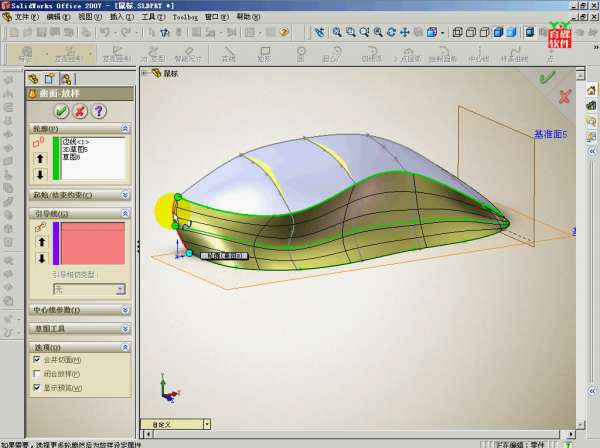Toggle the 合并切面 checkbox

38,360
